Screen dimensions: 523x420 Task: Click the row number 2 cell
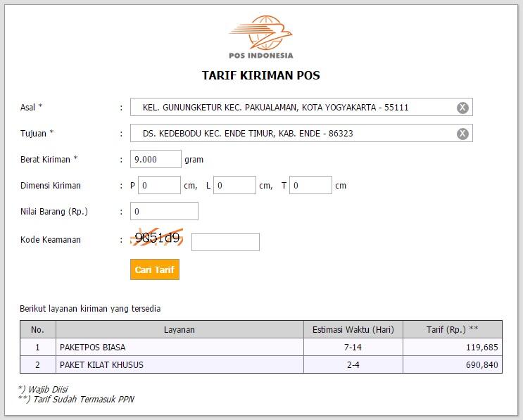38,364
